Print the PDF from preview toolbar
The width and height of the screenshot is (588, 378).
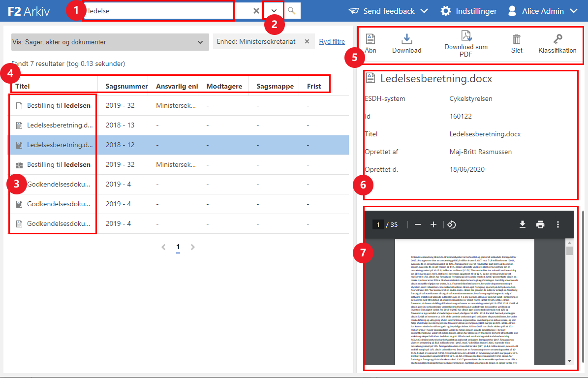pyautogui.click(x=540, y=224)
